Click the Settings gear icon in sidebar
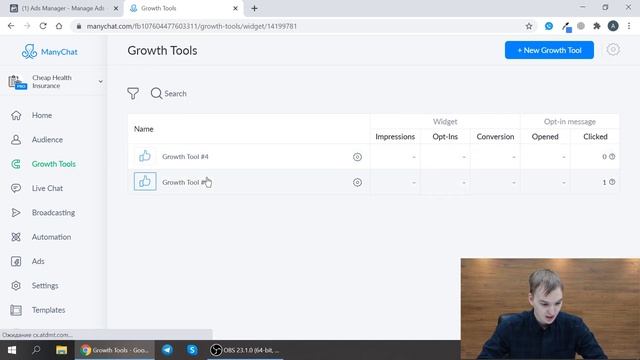The width and height of the screenshot is (640, 360). tap(16, 286)
